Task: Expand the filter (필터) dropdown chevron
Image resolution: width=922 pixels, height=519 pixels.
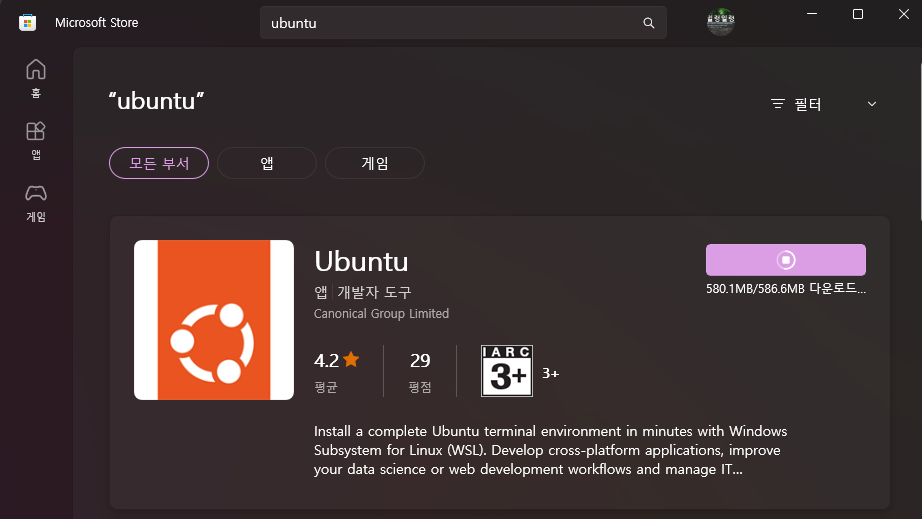Action: click(872, 104)
